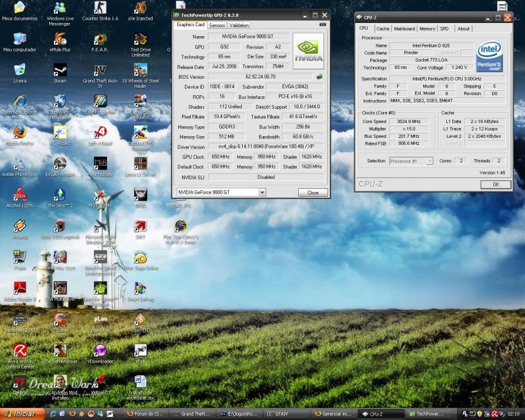Launch the Grand Theft Auto IV icon

coord(100,71)
